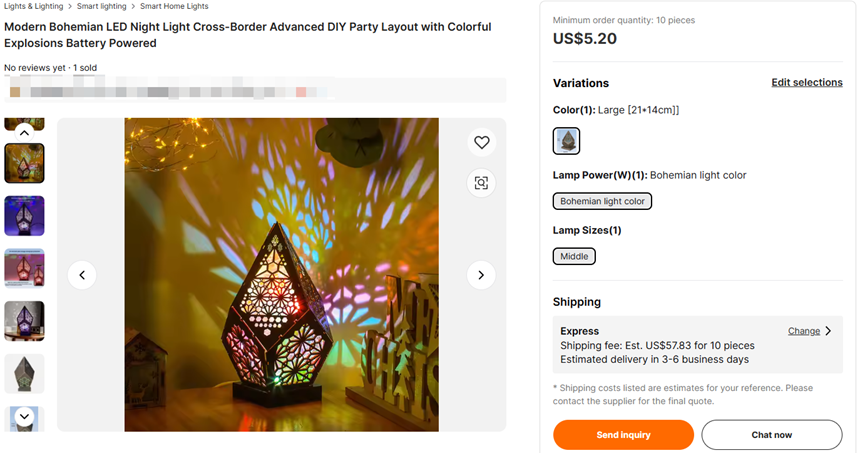View the unlit gray lamp thumbnail
This screenshot has height=453, width=865.
click(24, 373)
